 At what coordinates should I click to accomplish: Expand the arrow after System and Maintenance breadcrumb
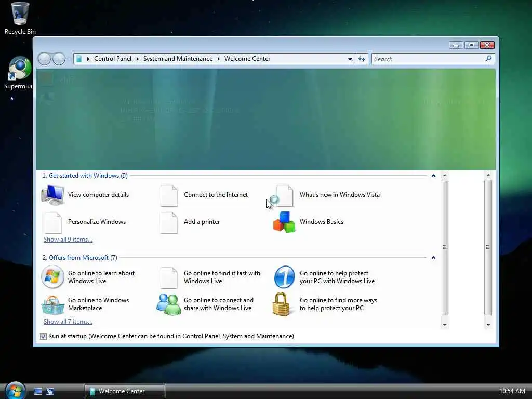coord(219,59)
